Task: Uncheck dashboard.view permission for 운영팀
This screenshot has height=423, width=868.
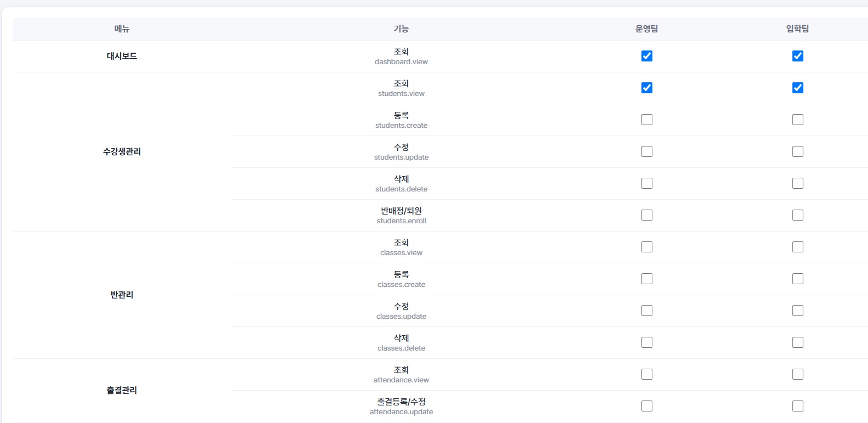Action: tap(647, 56)
